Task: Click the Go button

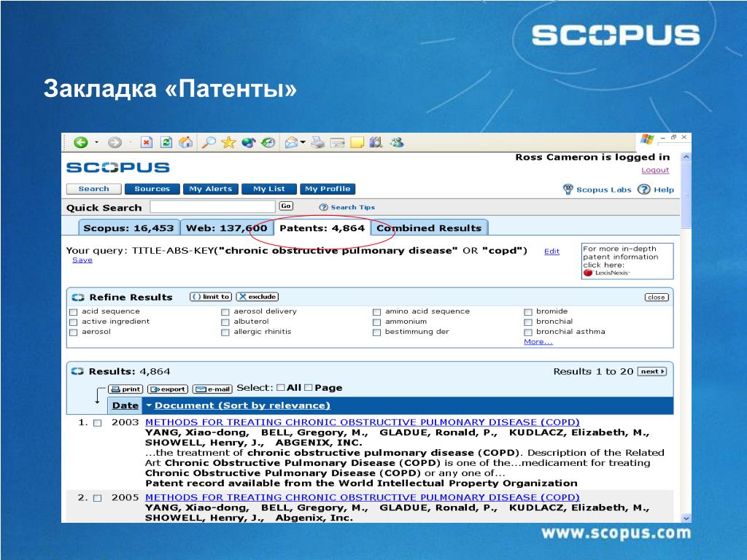Action: tap(286, 206)
